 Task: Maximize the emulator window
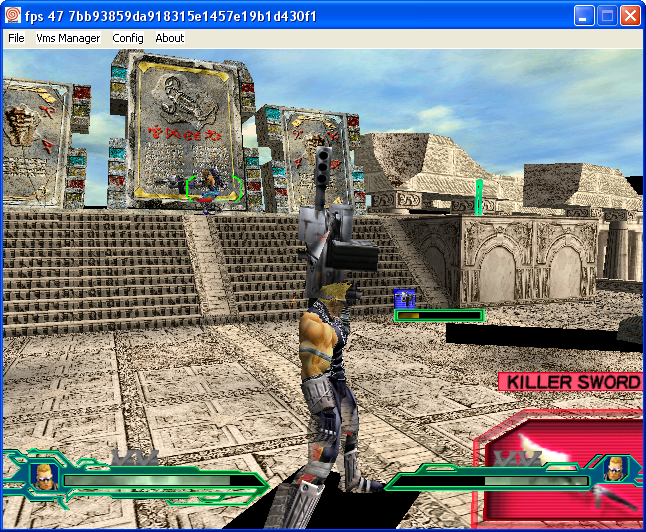(607, 16)
